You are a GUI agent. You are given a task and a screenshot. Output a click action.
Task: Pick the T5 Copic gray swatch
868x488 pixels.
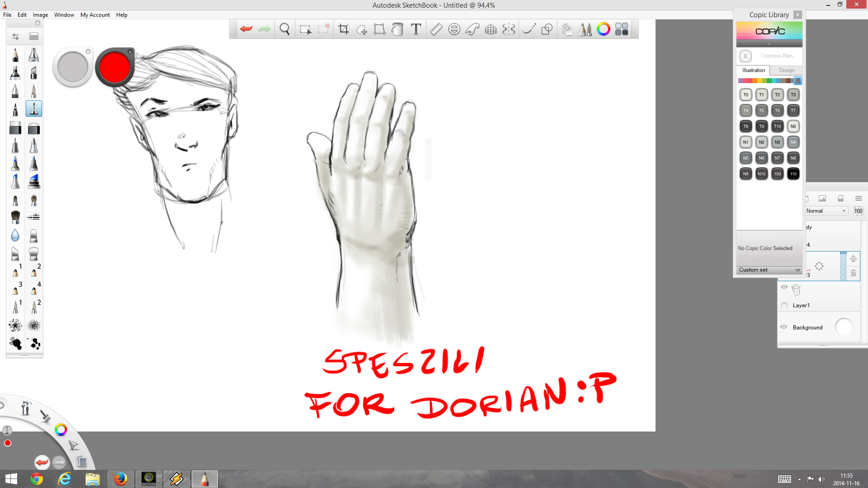coord(761,111)
